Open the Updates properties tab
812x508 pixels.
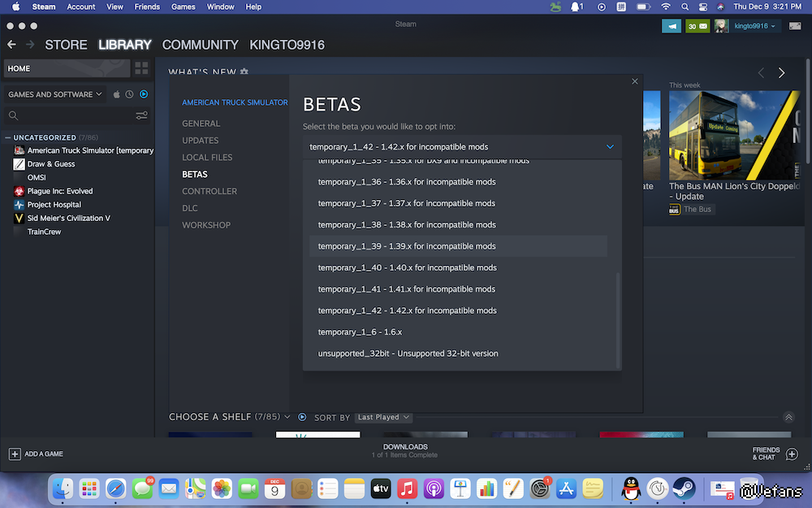(x=201, y=141)
